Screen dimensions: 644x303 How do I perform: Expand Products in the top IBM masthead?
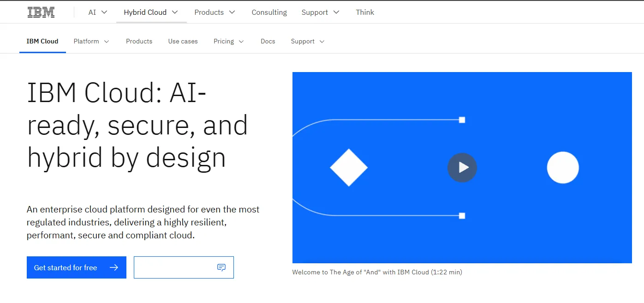pos(215,12)
